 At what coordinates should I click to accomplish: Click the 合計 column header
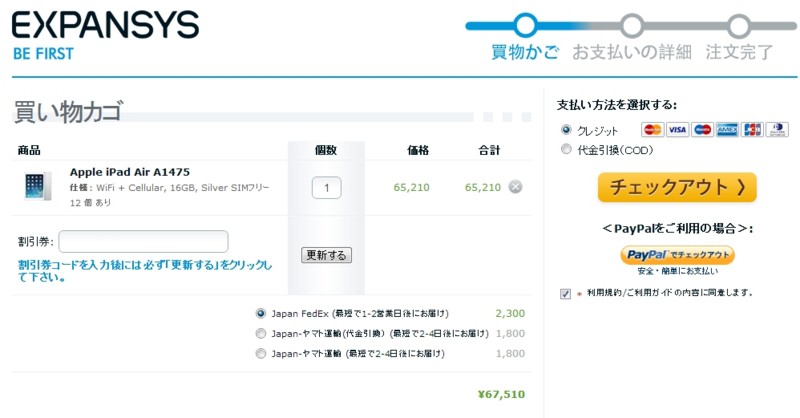pos(489,150)
